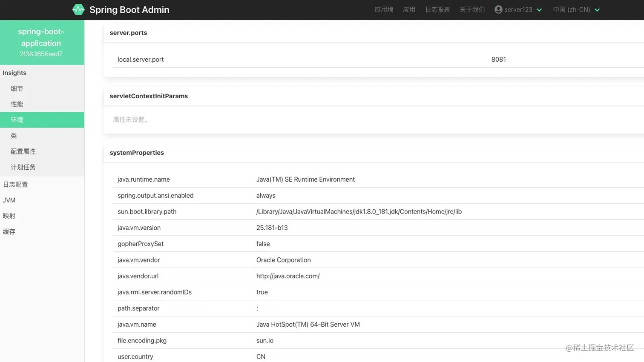The height and width of the screenshot is (362, 644).
Task: Select the spring.output.ansi.enabled property name
Action: (155, 196)
